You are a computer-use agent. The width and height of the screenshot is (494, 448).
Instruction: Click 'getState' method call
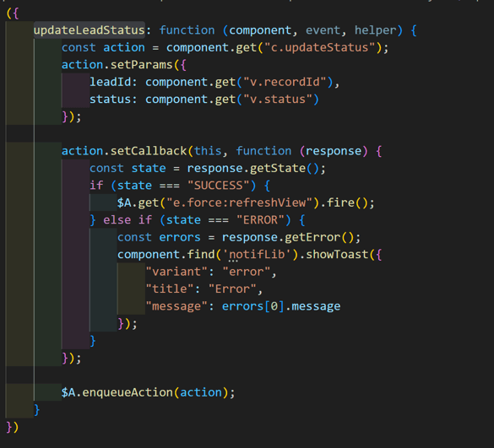click(x=278, y=169)
